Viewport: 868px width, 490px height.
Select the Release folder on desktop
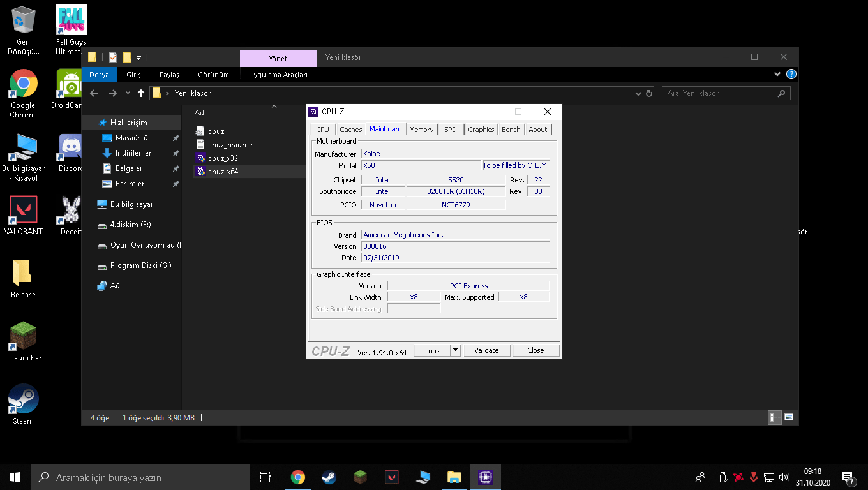pyautogui.click(x=24, y=279)
